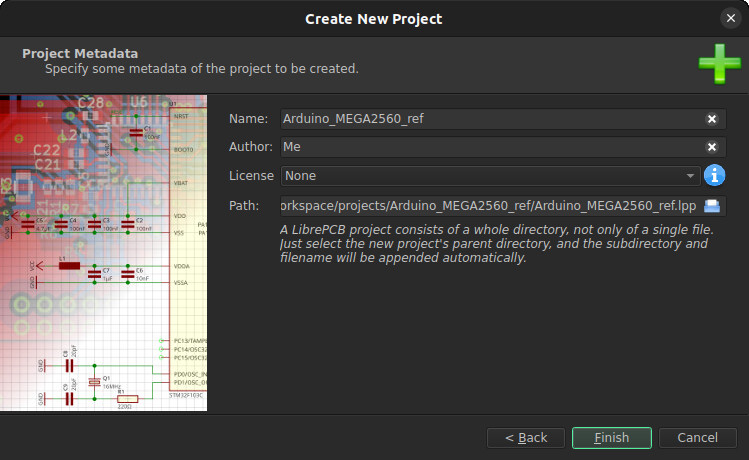749x460 pixels.
Task: Click the green plus wizard icon
Action: [719, 64]
